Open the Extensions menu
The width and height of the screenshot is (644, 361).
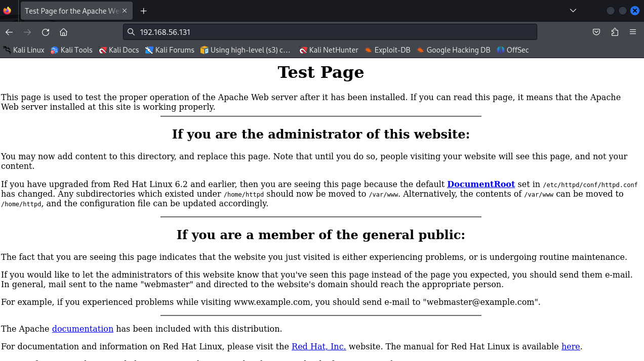click(615, 32)
